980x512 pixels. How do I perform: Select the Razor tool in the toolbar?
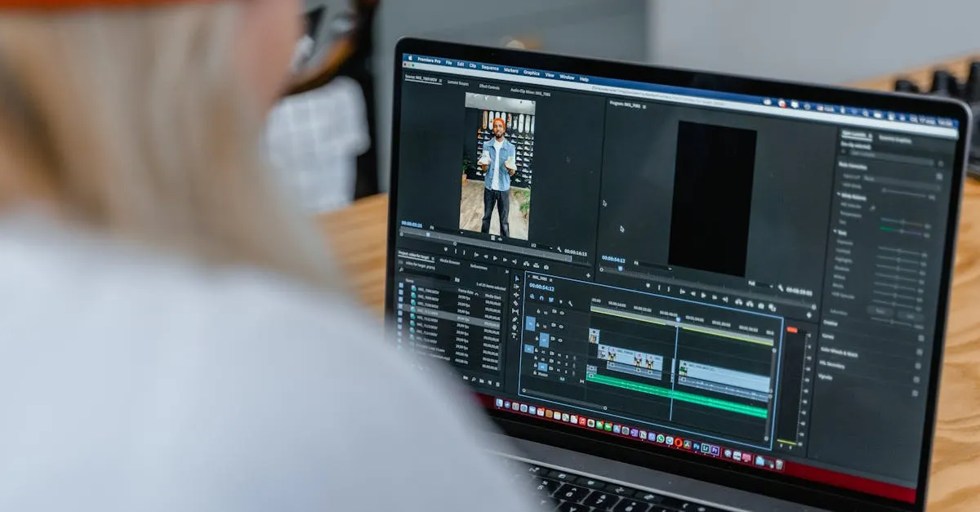(x=515, y=303)
